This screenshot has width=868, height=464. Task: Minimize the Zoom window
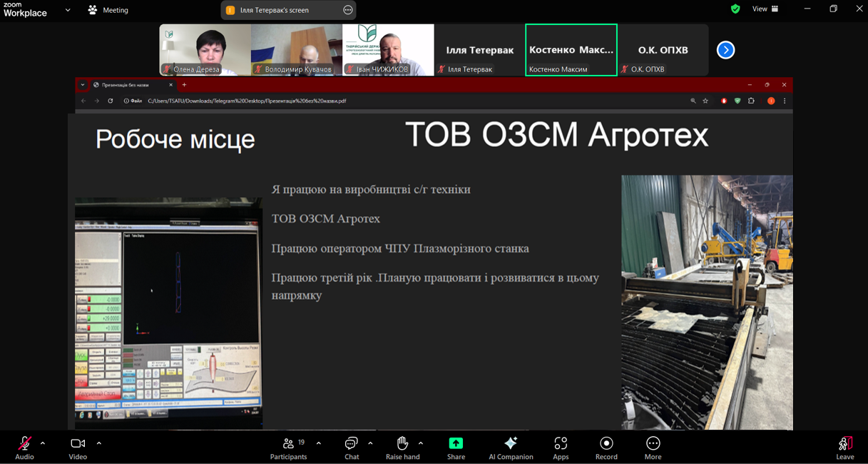[x=807, y=9]
